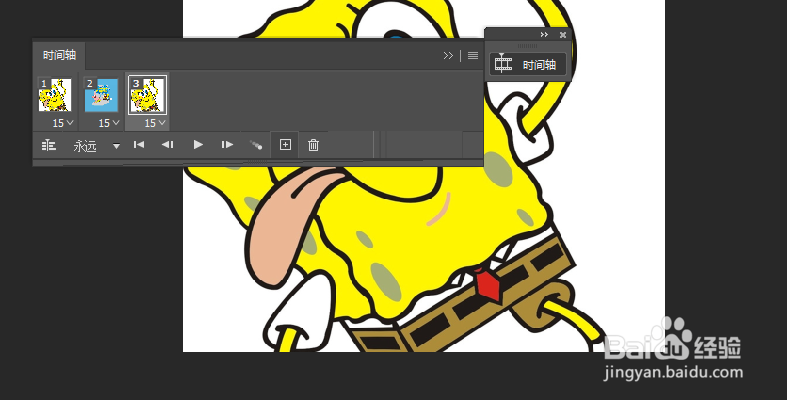
Task: Open the loop options dropdown 永远
Action: [96, 146]
